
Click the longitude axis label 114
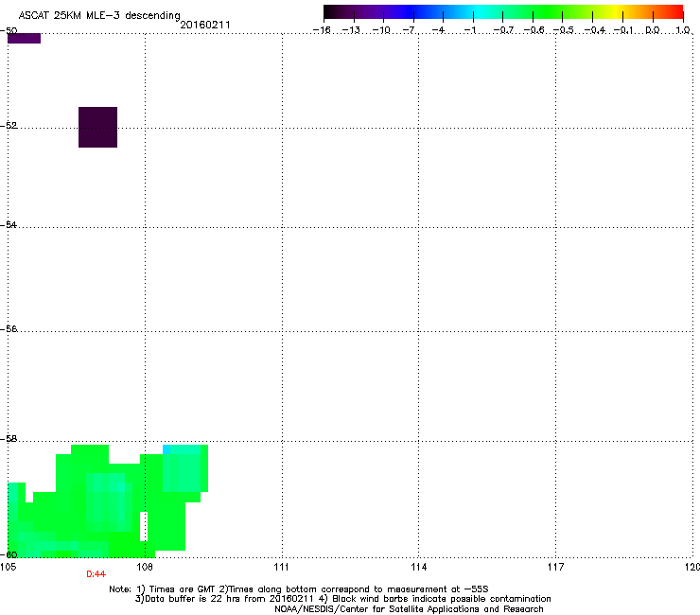click(418, 567)
